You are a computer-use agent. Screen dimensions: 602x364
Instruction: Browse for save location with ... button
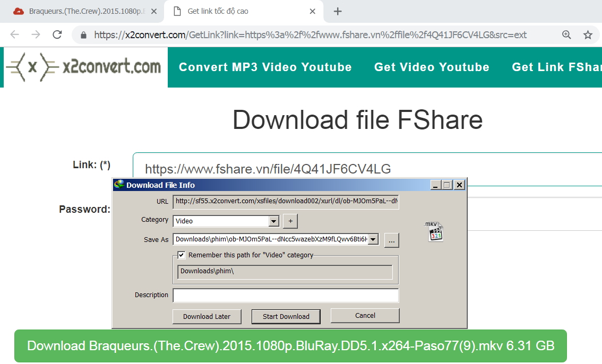391,240
